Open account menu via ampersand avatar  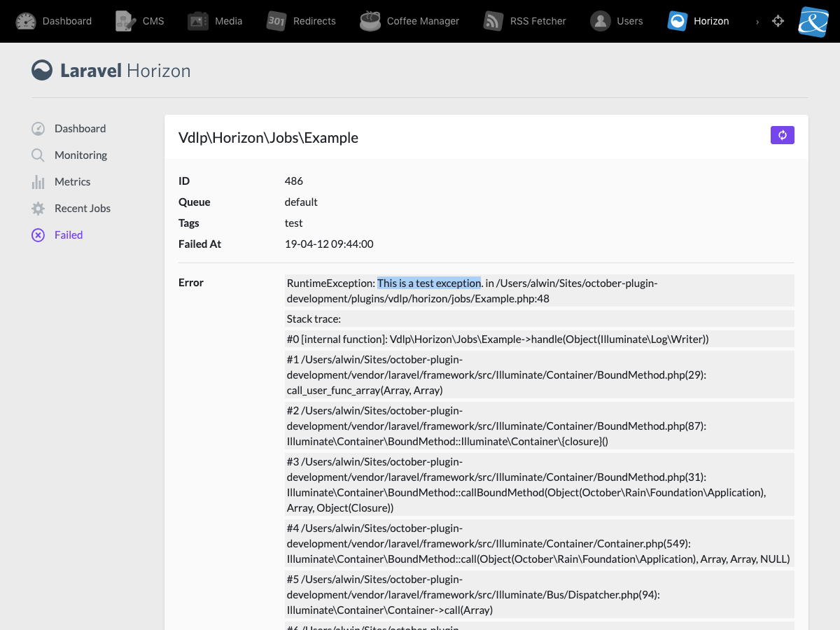click(813, 21)
